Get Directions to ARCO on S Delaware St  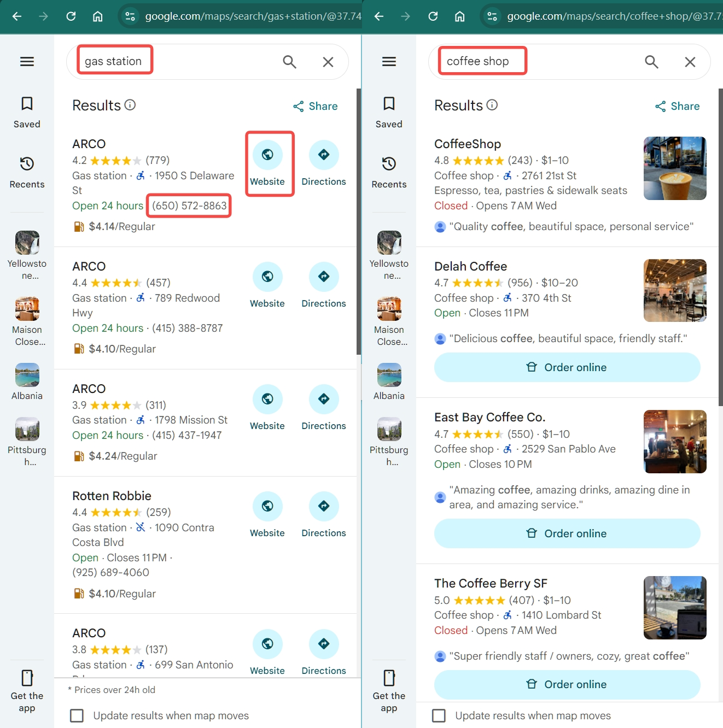tap(324, 163)
